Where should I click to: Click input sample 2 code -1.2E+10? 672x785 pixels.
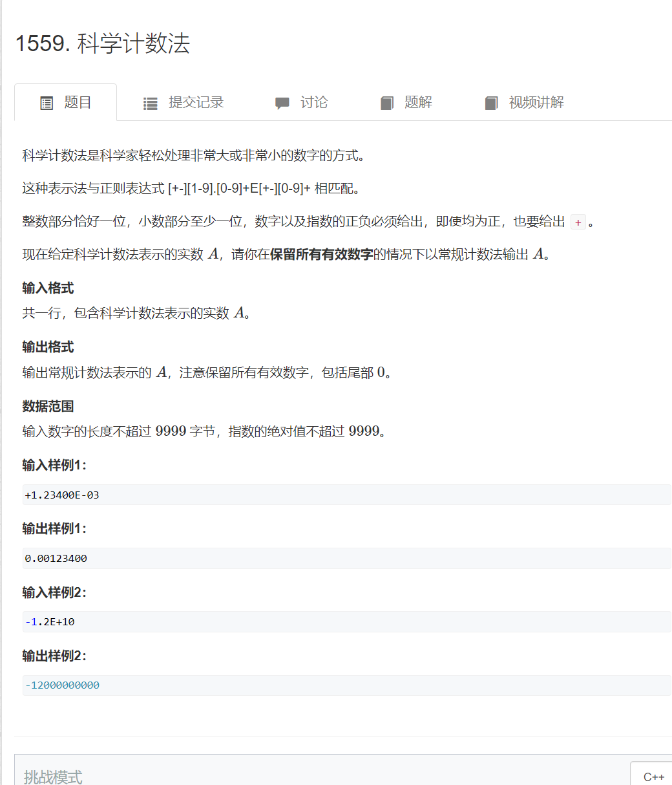point(347,621)
